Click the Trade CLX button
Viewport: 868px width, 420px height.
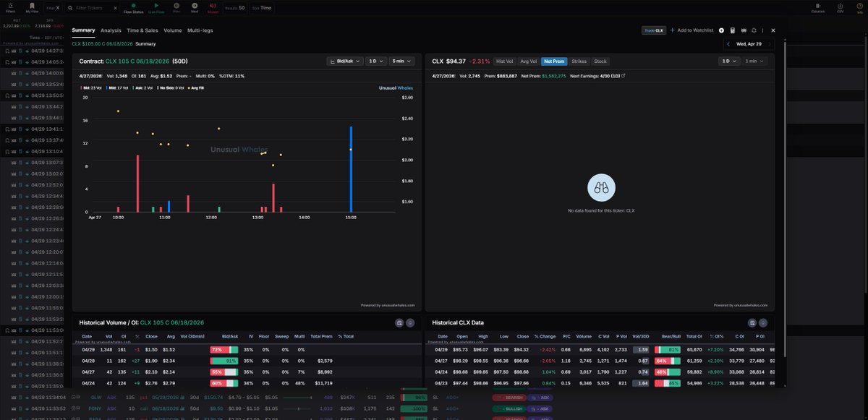coord(653,30)
